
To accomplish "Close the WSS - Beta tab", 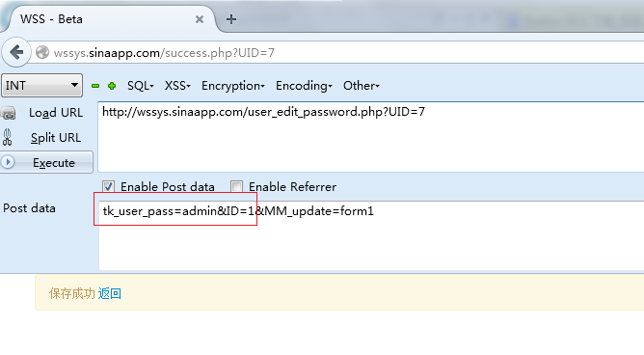I will click(x=200, y=19).
